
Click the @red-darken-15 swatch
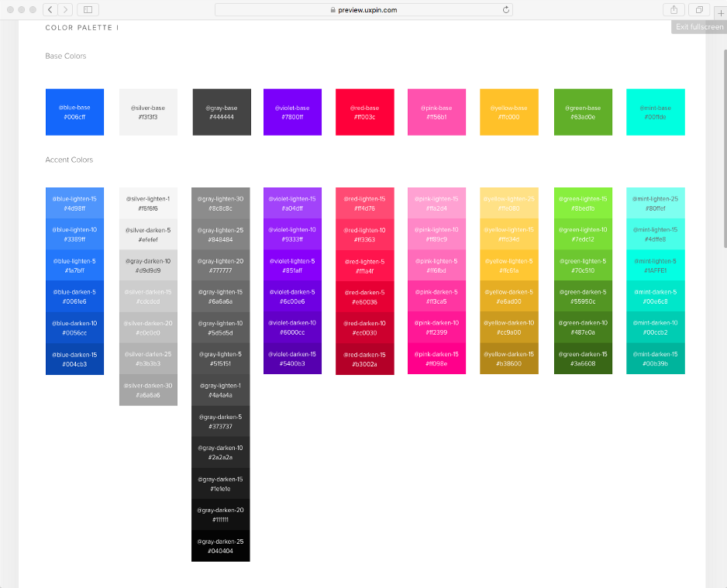pyautogui.click(x=364, y=359)
